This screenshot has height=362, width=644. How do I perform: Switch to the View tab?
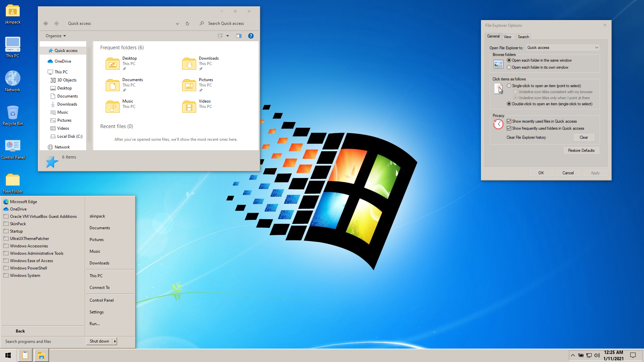[x=507, y=37]
